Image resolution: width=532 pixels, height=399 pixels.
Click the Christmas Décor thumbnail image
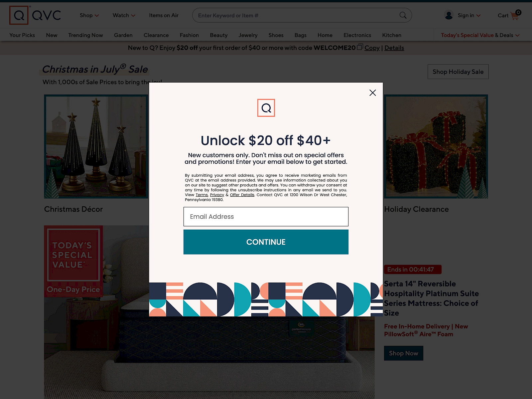(96, 146)
